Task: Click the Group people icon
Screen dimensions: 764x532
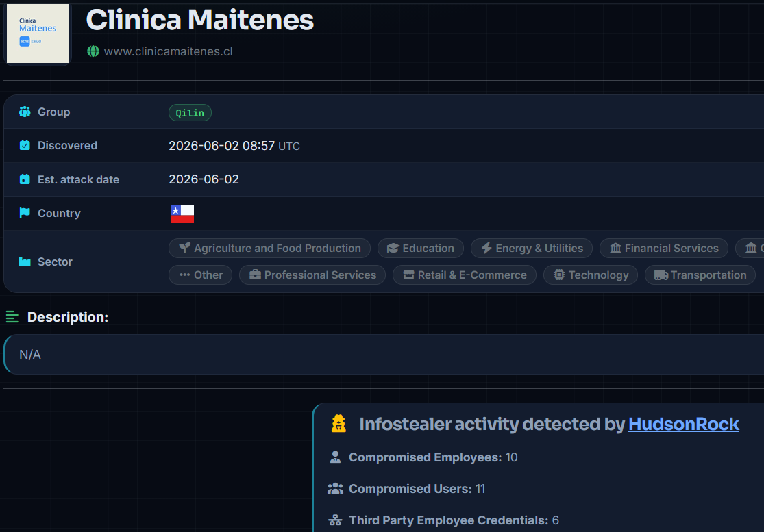Action: tap(25, 112)
